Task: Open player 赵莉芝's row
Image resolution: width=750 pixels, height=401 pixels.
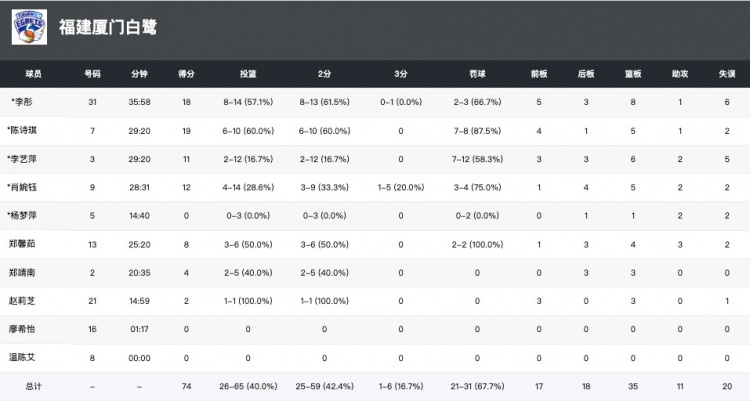Action: 22,300
